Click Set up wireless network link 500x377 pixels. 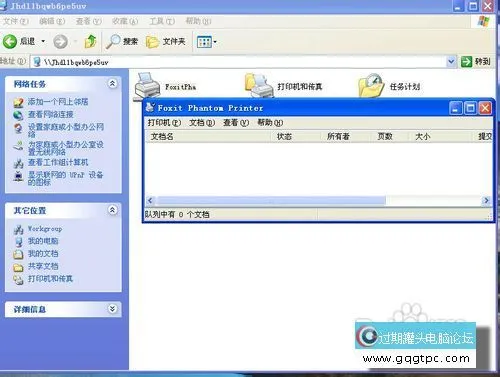(x=66, y=148)
